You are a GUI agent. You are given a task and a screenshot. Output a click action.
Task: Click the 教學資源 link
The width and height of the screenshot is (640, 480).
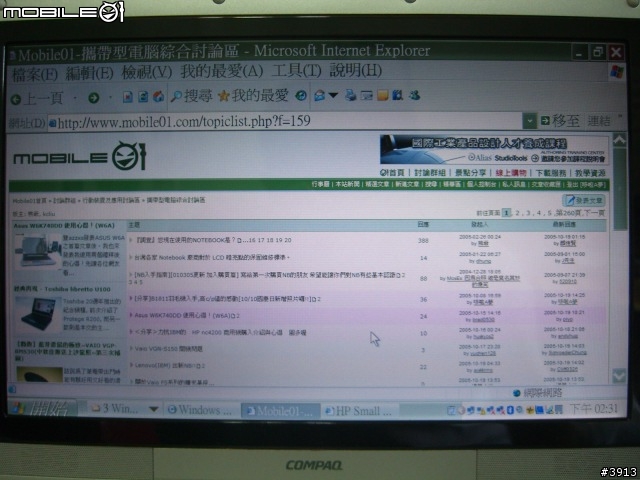(590, 173)
